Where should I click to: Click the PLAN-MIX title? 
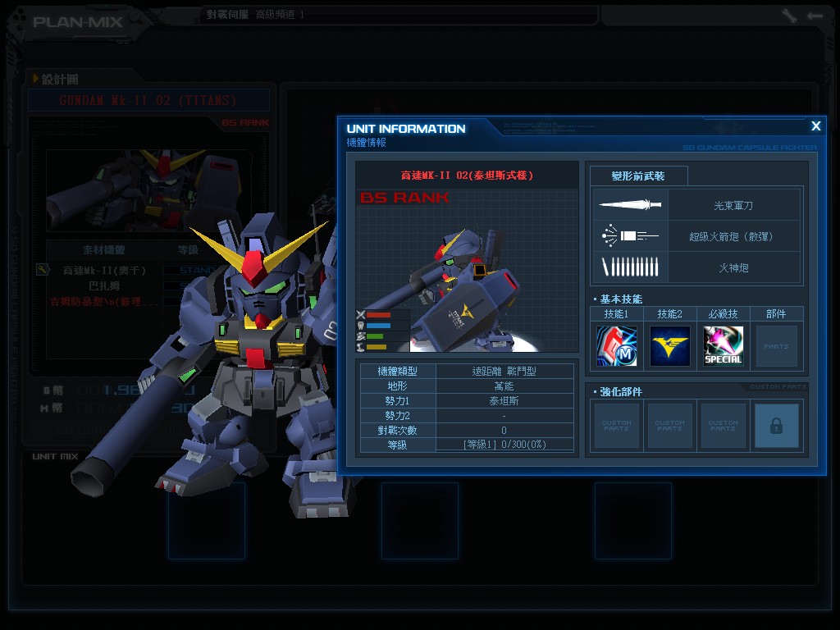[78, 22]
